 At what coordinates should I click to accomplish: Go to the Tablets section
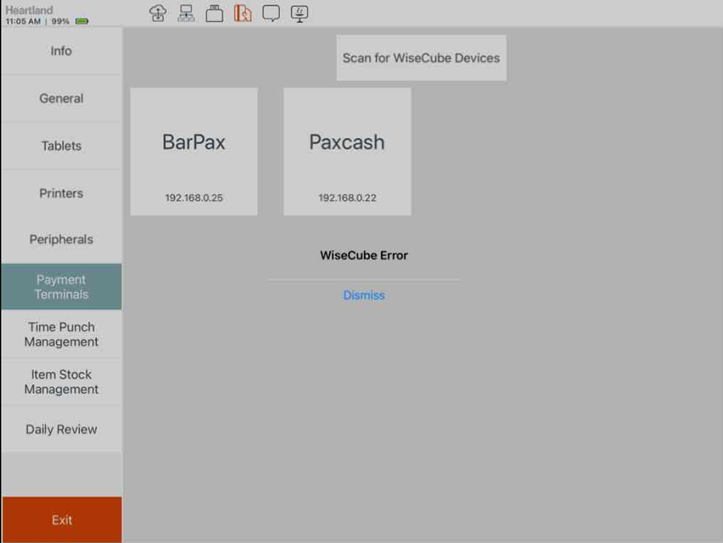click(x=61, y=146)
